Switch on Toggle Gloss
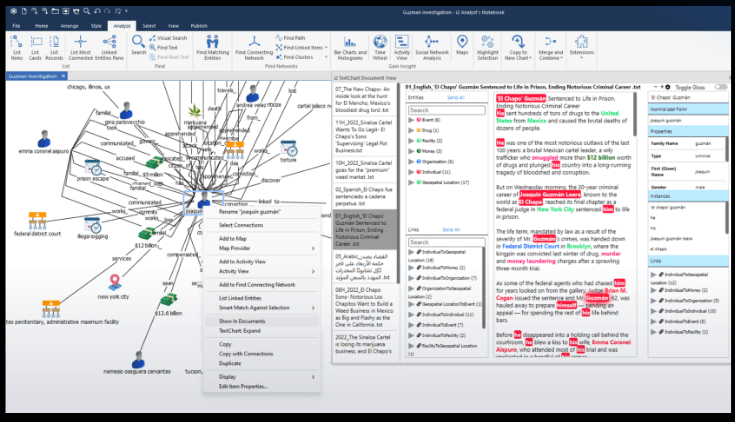735x422 pixels. tap(720, 87)
